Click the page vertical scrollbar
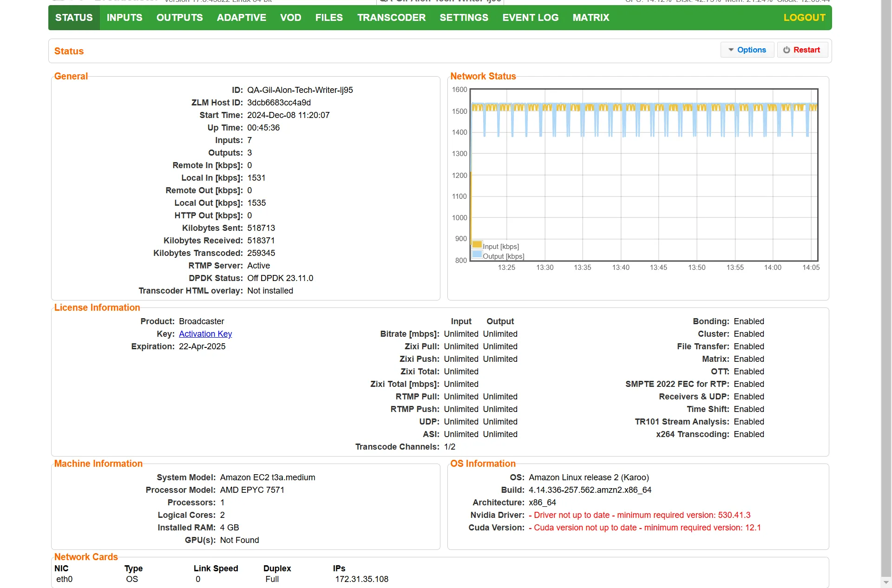Screen dimensions: 892x588 point(886,288)
